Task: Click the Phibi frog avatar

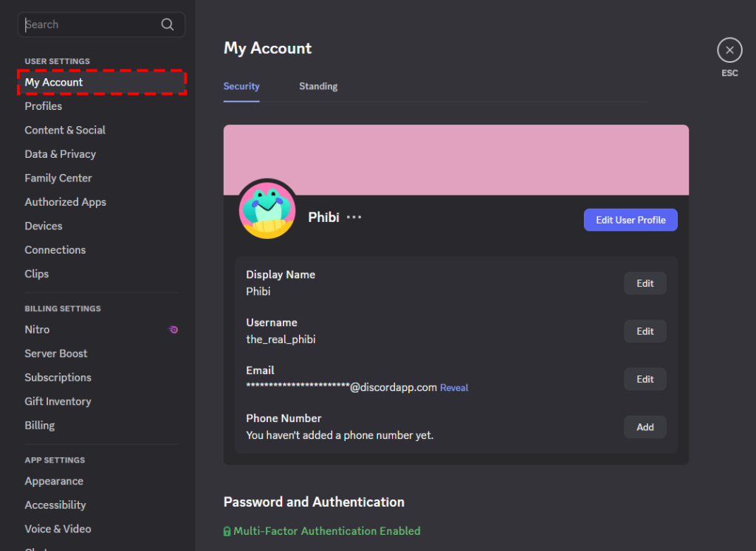Action: (x=267, y=209)
